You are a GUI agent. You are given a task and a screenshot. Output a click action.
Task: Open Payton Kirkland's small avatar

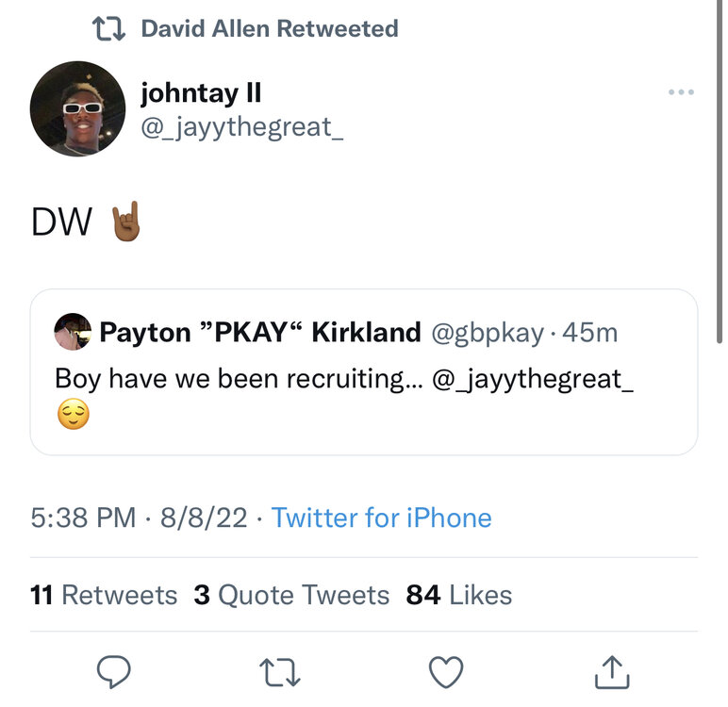point(73,332)
